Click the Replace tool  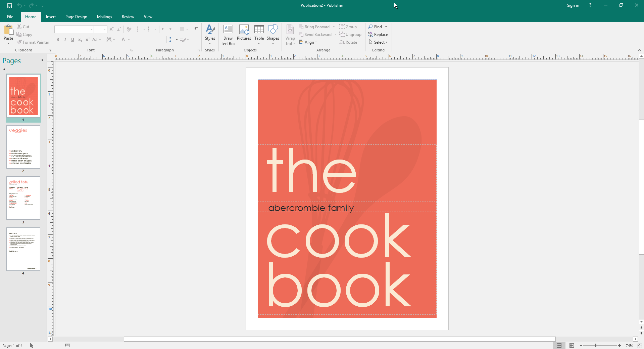pyautogui.click(x=378, y=34)
